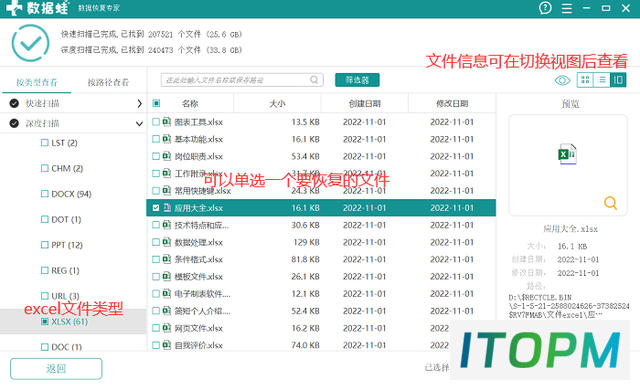Click the 返回 back button

(x=56, y=369)
